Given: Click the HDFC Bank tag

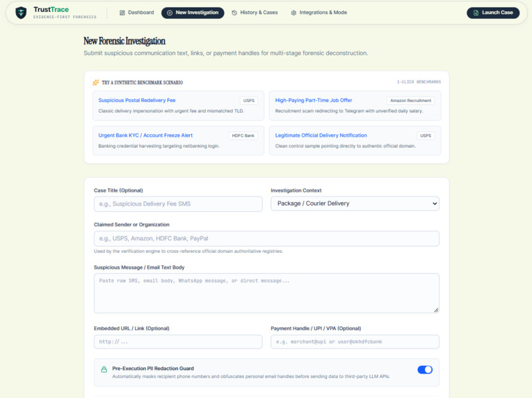Looking at the screenshot, I should click(x=243, y=135).
